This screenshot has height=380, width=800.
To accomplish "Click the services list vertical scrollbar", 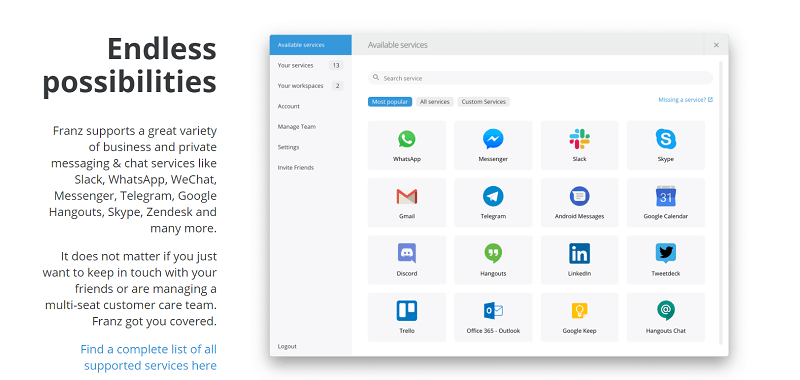I will coord(721,203).
